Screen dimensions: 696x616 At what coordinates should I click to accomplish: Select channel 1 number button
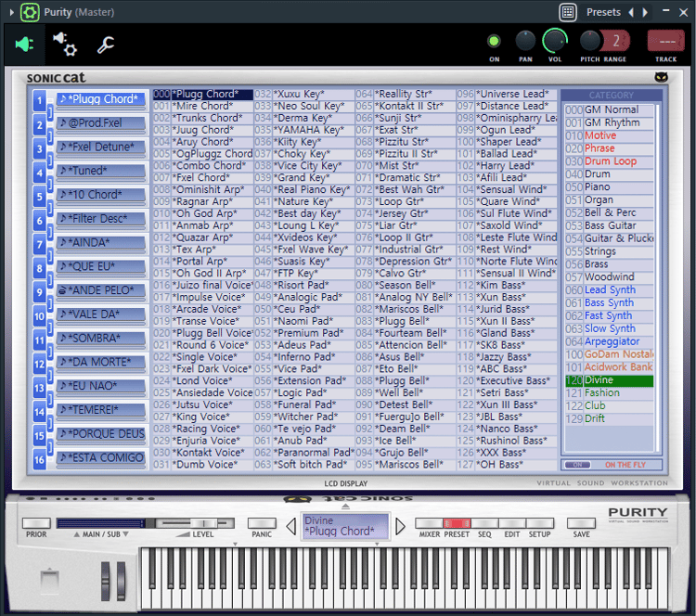[40, 101]
